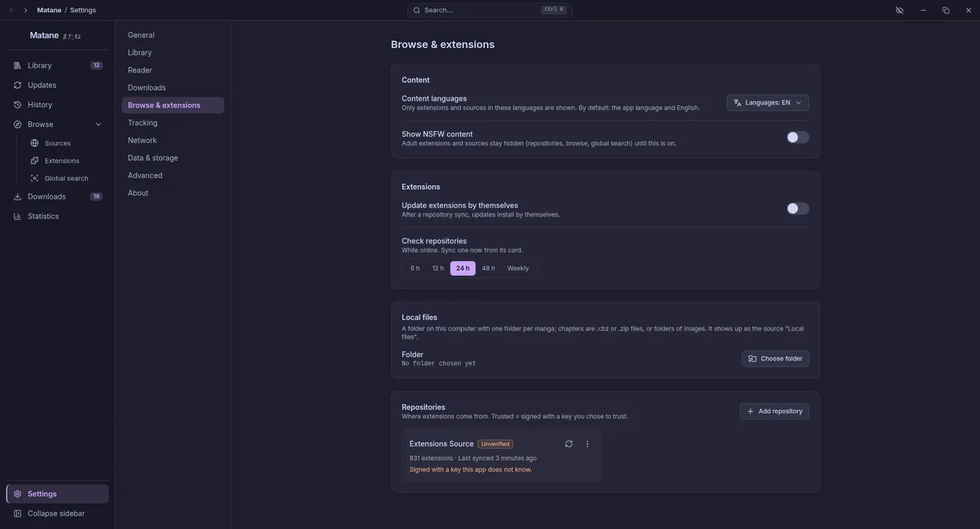The height and width of the screenshot is (529, 980).
Task: Click Collapse sidebar
Action: [x=57, y=514]
